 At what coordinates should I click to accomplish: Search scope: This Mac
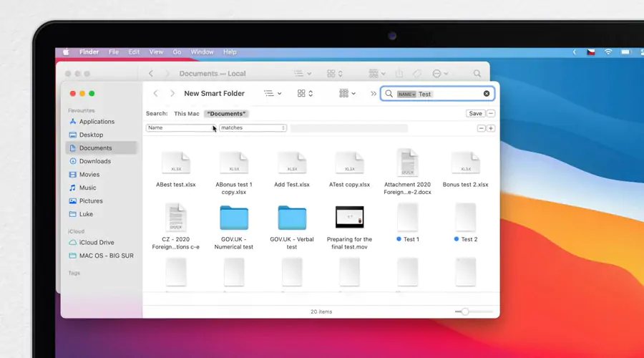(x=187, y=114)
